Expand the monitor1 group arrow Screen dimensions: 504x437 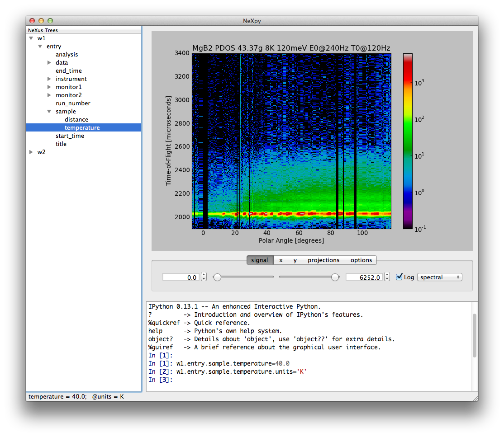(49, 87)
